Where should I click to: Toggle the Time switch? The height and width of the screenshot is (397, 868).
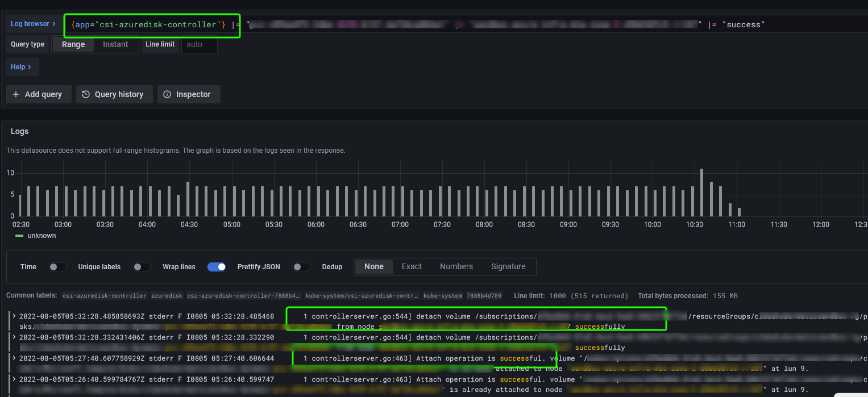pyautogui.click(x=57, y=267)
